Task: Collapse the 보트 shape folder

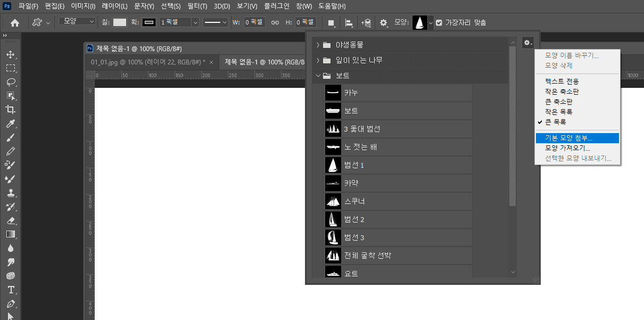Action: coord(318,76)
